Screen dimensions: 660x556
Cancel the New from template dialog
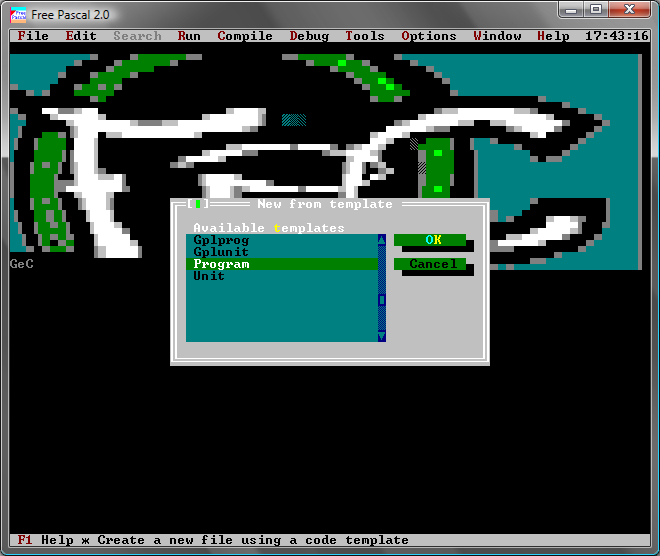point(430,264)
